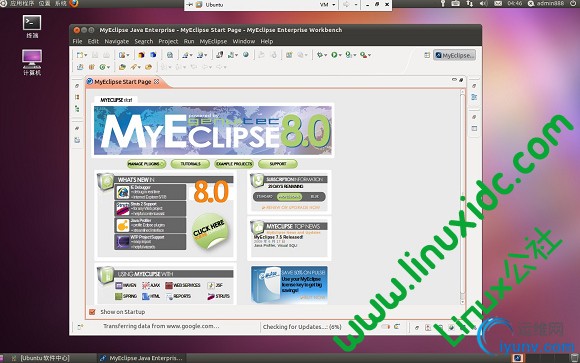
Task: Click the External Tools red toolbox icon
Action: (364, 55)
